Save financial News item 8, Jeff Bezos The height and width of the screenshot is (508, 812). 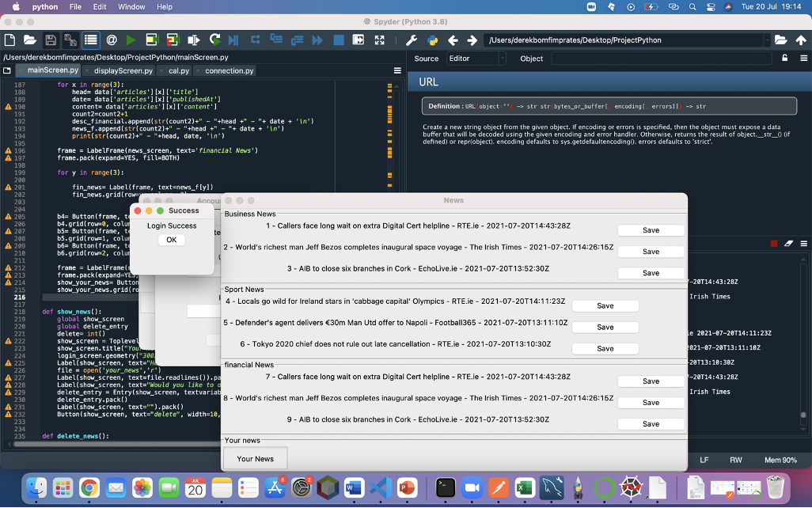(x=651, y=402)
